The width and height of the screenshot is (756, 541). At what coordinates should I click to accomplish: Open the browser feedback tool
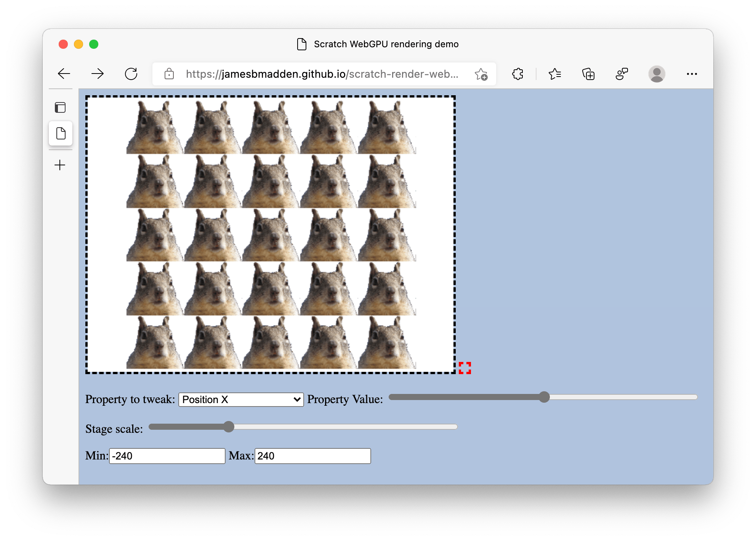click(x=622, y=74)
